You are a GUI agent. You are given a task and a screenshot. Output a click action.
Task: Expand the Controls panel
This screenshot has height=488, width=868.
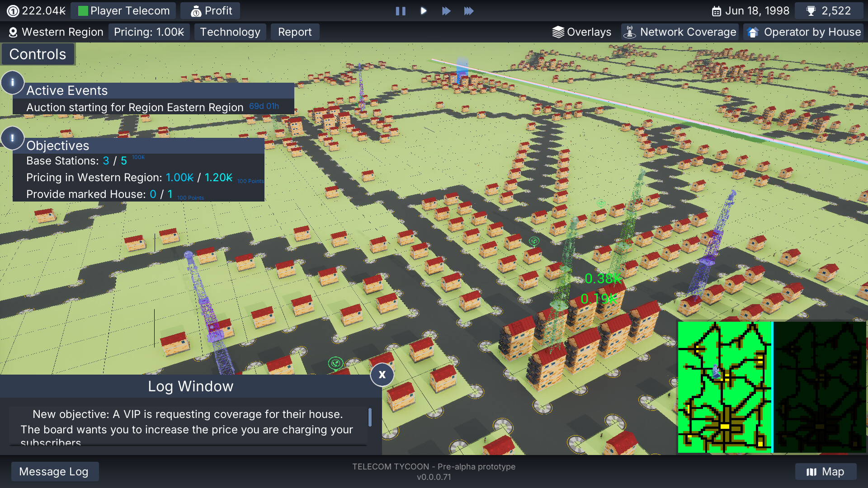coord(38,54)
